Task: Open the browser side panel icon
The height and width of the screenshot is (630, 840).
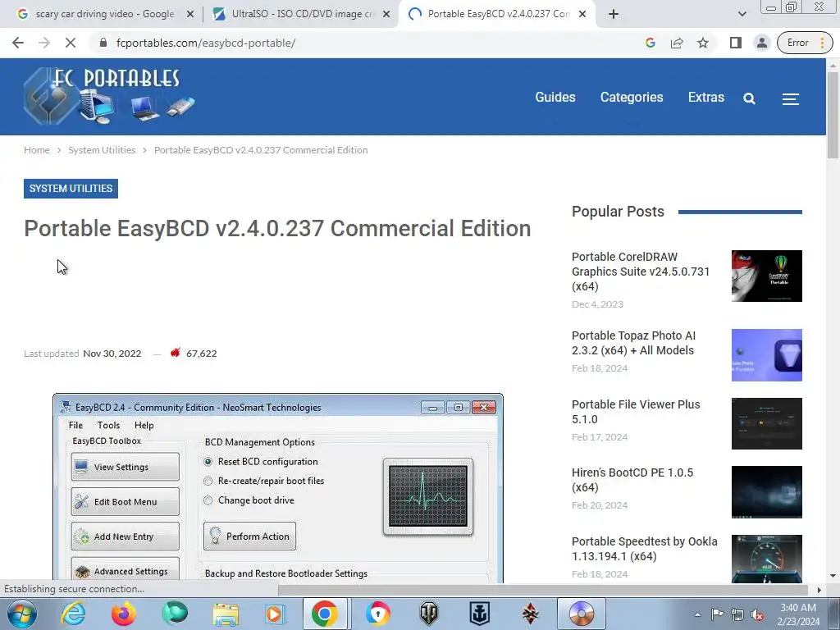Action: (736, 43)
